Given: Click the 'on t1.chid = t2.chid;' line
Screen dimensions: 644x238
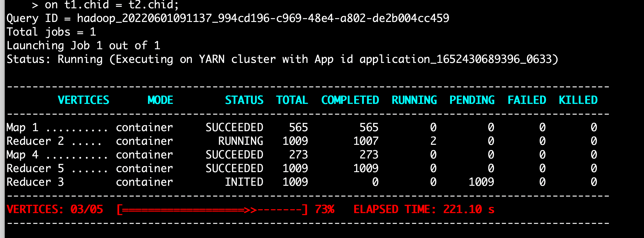Looking at the screenshot, I should pos(112,5).
